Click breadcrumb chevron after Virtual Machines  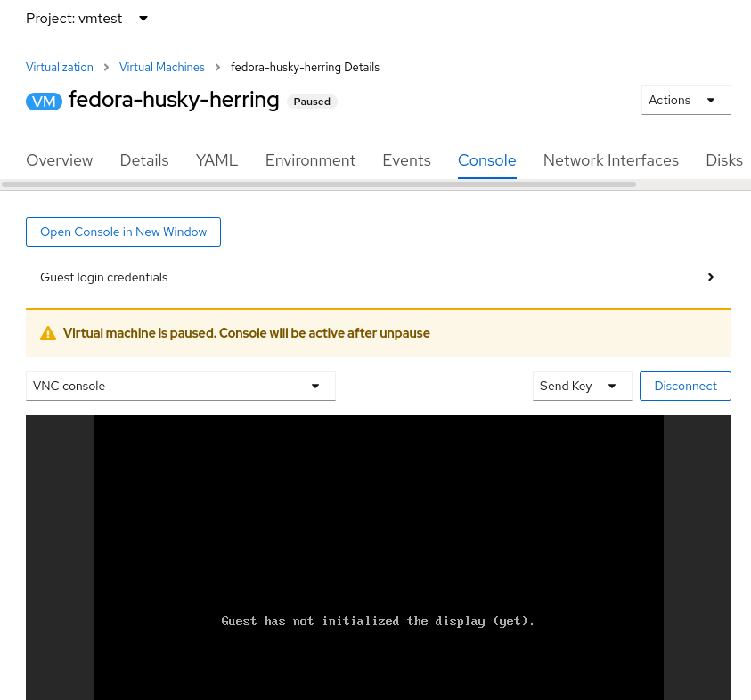pyautogui.click(x=217, y=68)
